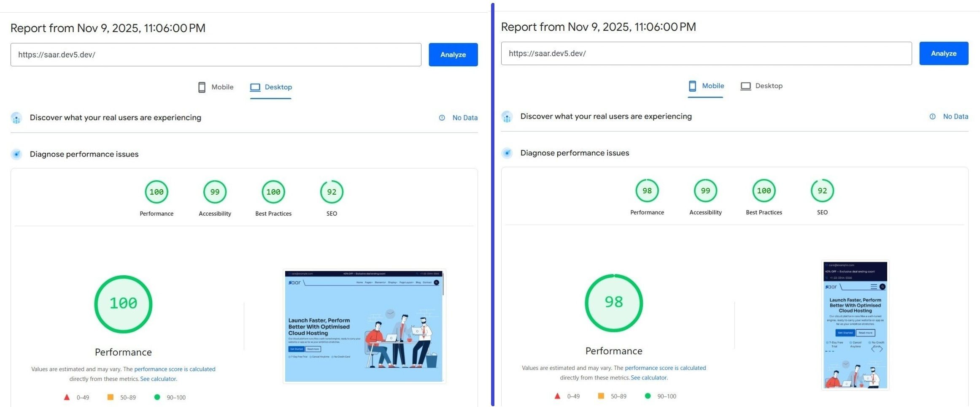Image resolution: width=980 pixels, height=407 pixels.
Task: Open 'performance score is calculated' link in the right report
Action: tap(665, 368)
